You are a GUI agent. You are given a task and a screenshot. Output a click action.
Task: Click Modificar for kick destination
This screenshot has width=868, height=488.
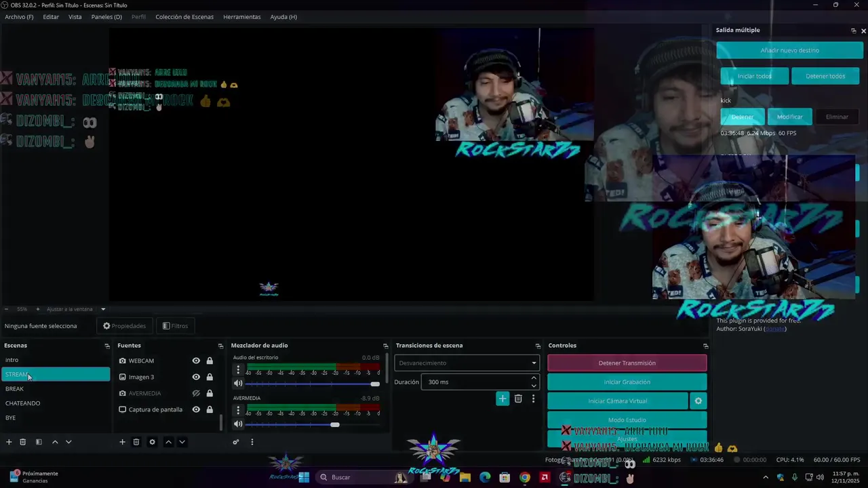click(x=789, y=117)
